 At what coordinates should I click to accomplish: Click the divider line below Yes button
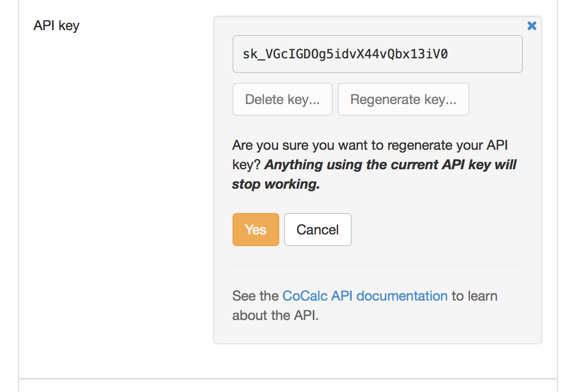(377, 266)
